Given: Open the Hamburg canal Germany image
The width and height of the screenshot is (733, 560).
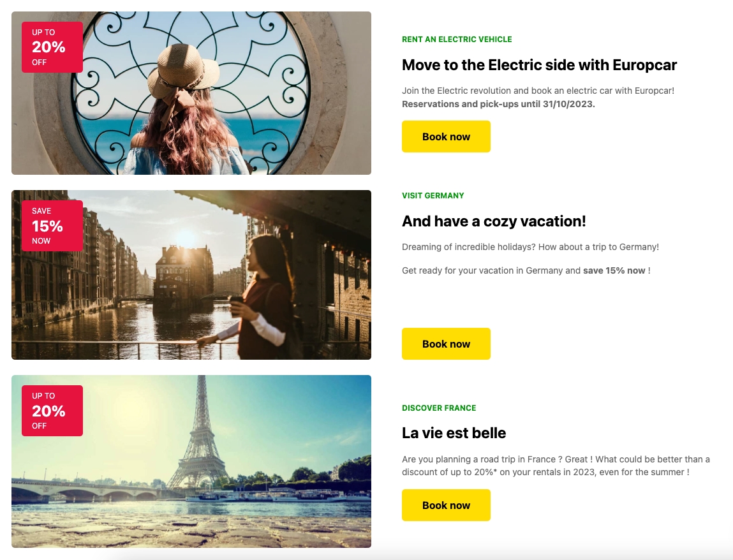Looking at the screenshot, I should pyautogui.click(x=191, y=275).
